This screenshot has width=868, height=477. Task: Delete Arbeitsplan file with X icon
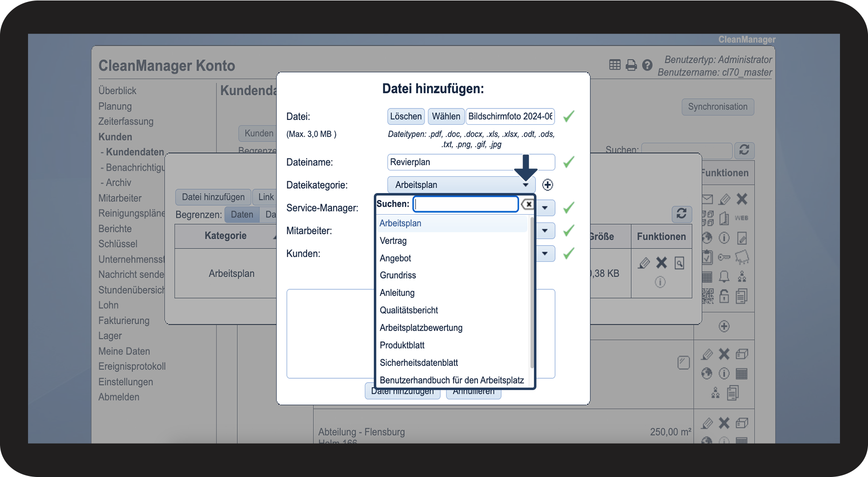(x=662, y=263)
